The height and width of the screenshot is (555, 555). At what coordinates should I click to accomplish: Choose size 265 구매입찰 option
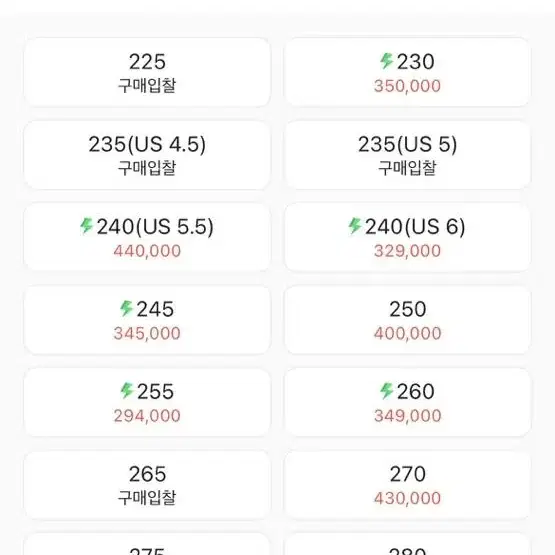pos(147,485)
